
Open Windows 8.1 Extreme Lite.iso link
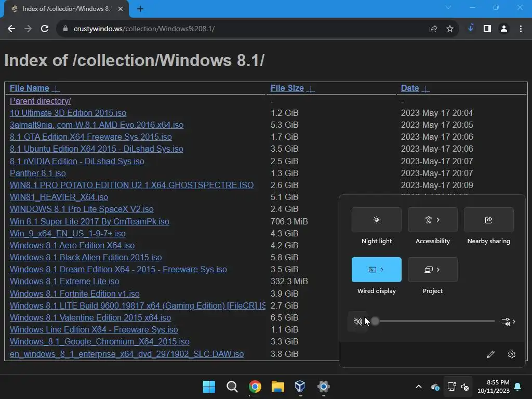pyautogui.click(x=64, y=281)
